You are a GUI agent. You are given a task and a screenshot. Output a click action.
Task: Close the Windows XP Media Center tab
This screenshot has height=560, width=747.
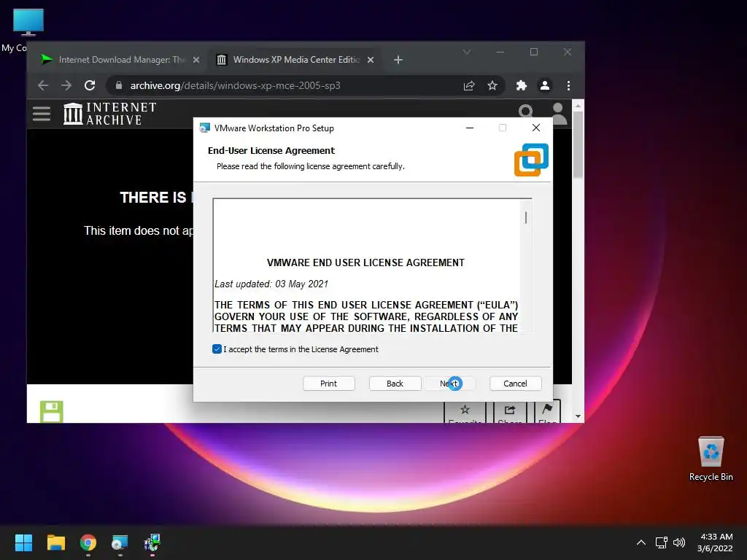click(x=370, y=60)
